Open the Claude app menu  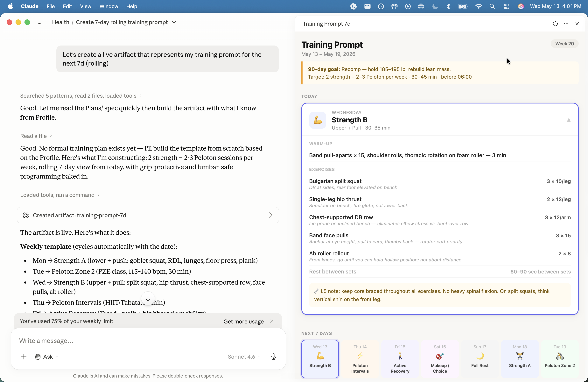click(30, 6)
